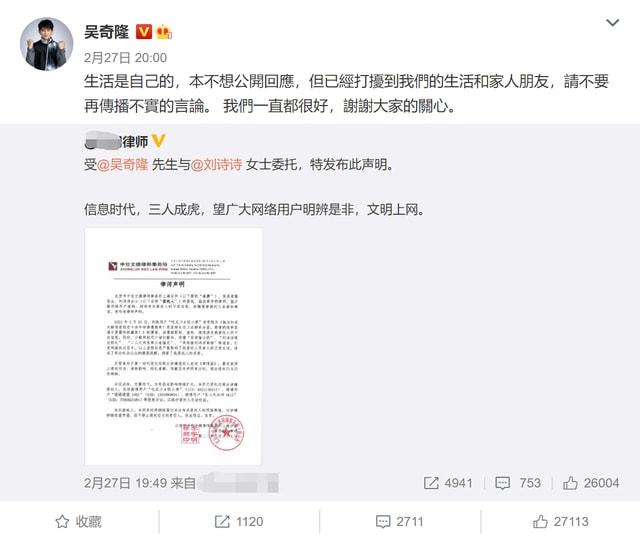640x541 pixels.
Task: Click the original post's comment icon 753
Action: 518,483
